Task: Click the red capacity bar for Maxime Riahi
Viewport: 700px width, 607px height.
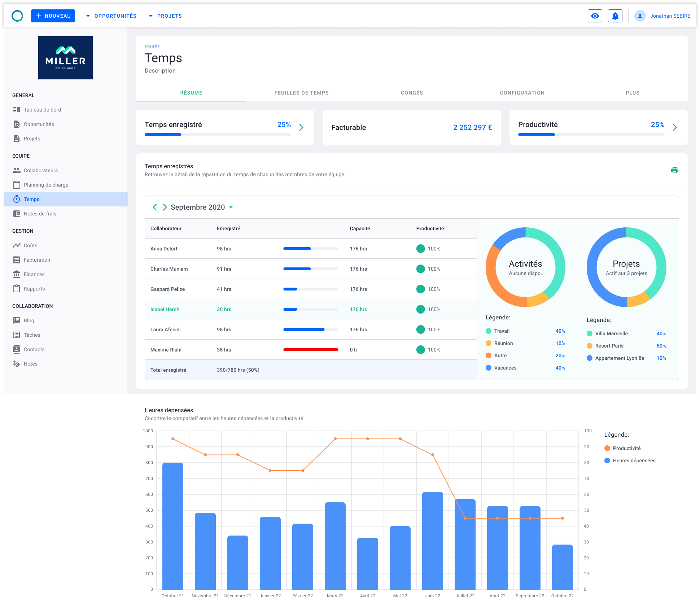Action: (x=311, y=349)
